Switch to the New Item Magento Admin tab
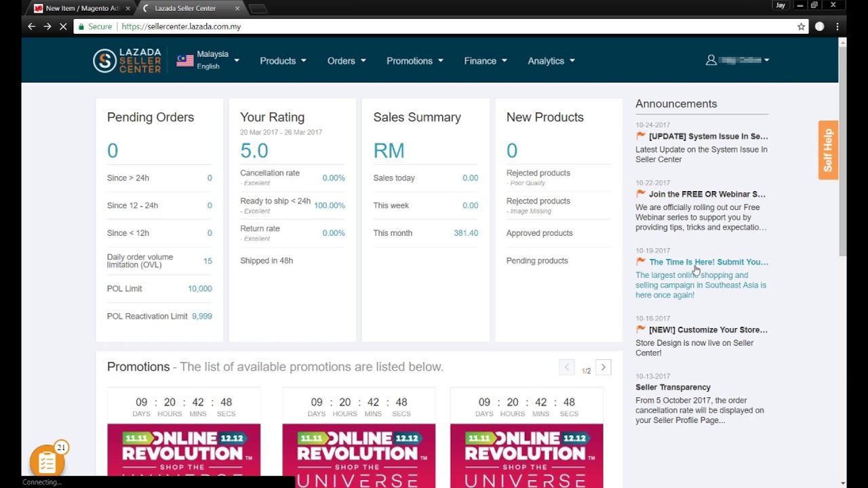The image size is (868, 488). tap(81, 8)
